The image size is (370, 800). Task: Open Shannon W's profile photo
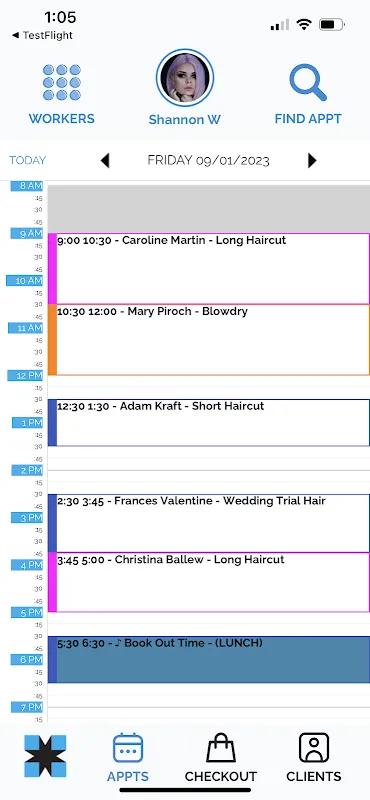point(185,78)
